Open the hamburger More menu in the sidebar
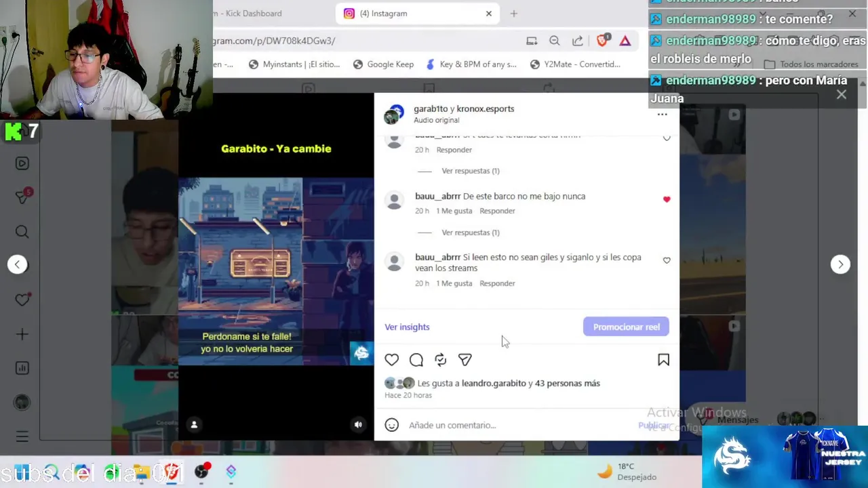Image resolution: width=868 pixels, height=488 pixels. click(x=22, y=437)
